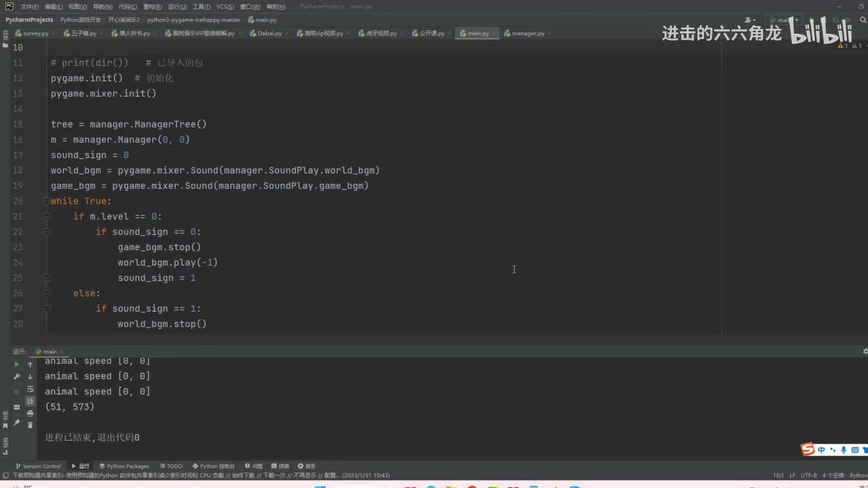
Task: Open the 编辑(E) menu
Action: 54,7
